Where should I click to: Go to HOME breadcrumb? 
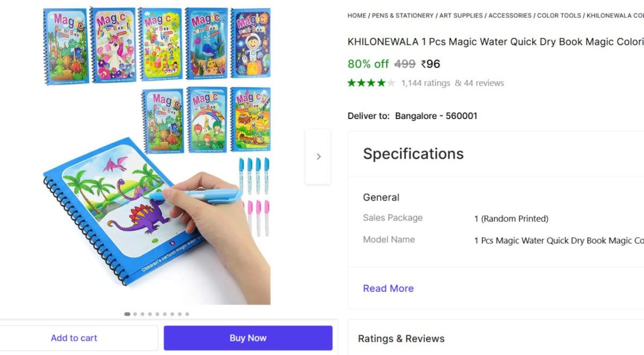(357, 16)
